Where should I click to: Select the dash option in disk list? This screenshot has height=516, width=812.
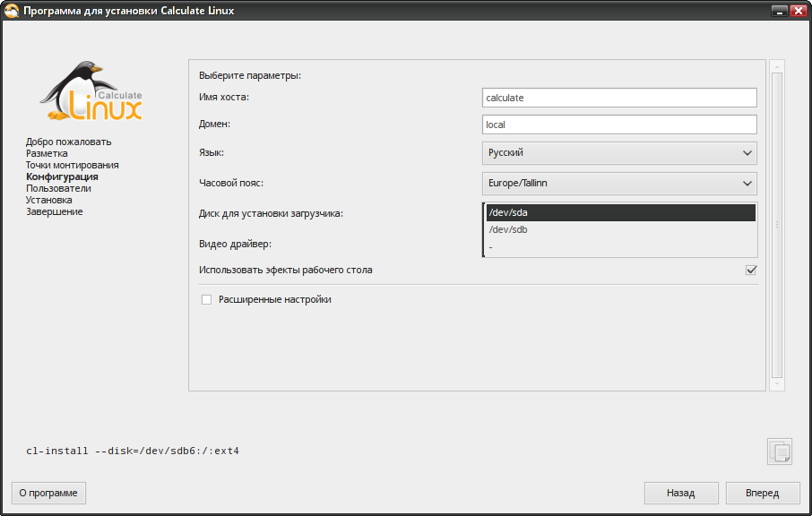tap(620, 247)
